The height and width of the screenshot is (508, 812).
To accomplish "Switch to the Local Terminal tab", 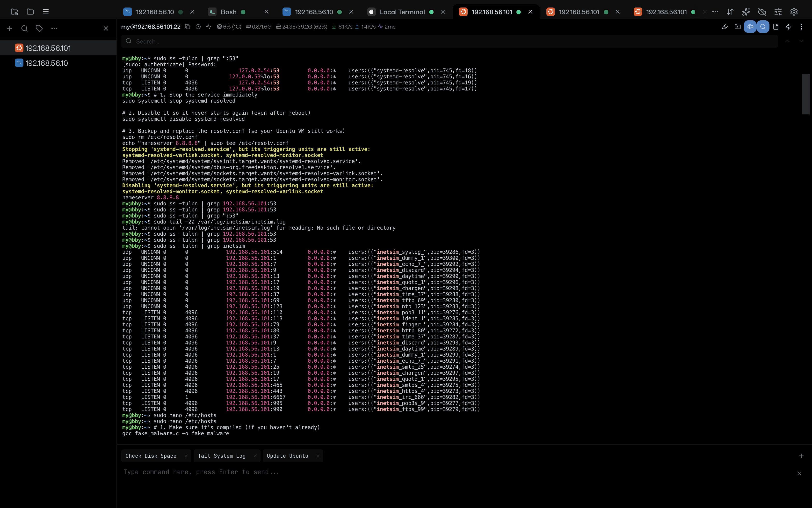I will coord(402,12).
